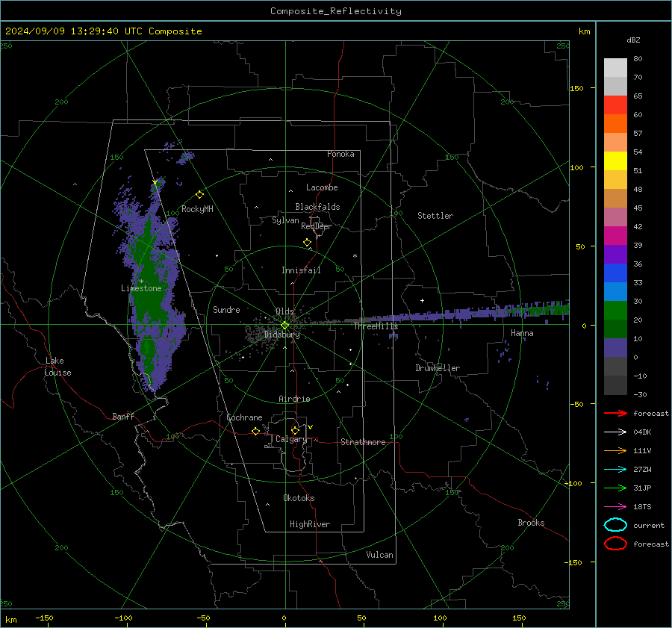The image size is (672, 628).
Task: Click the yellow radar-center diamond at Olds
Action: 284,326
